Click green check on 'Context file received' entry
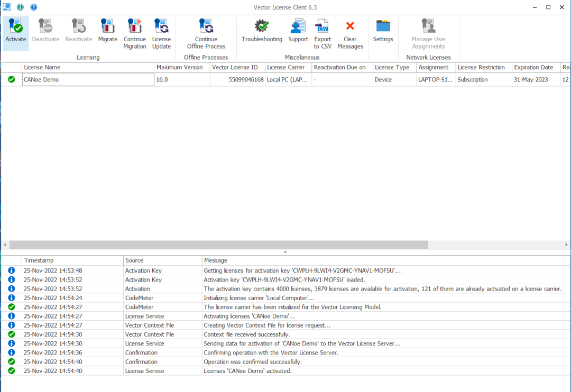Image resolution: width=571 pixels, height=392 pixels. pyautogui.click(x=12, y=334)
